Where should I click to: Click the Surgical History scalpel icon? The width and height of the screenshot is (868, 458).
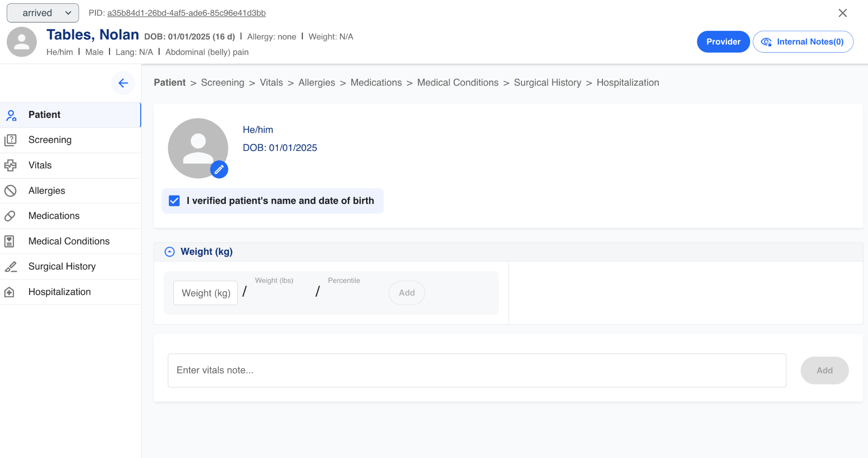point(10,267)
